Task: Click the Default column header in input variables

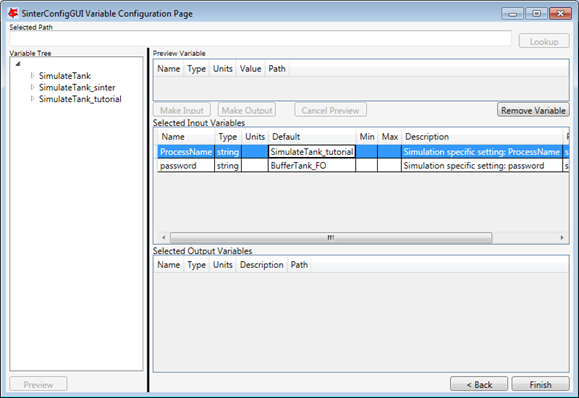Action: coord(312,137)
